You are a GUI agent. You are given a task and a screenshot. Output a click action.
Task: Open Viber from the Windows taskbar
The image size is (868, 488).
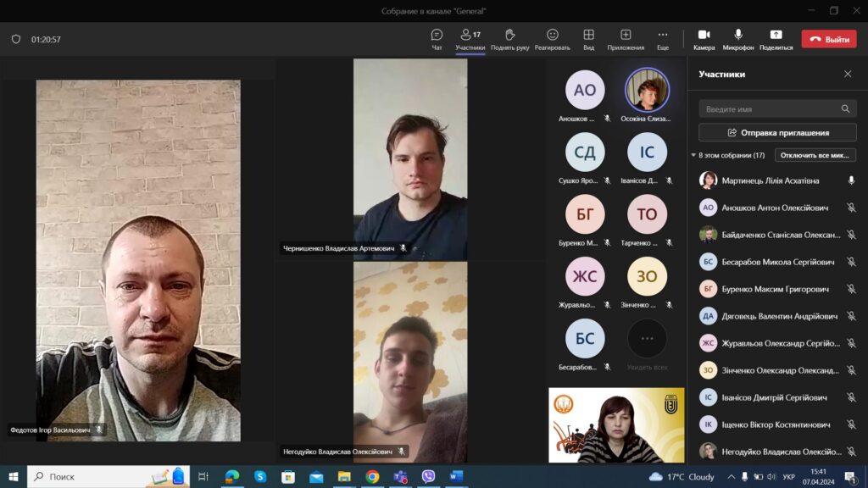click(428, 477)
